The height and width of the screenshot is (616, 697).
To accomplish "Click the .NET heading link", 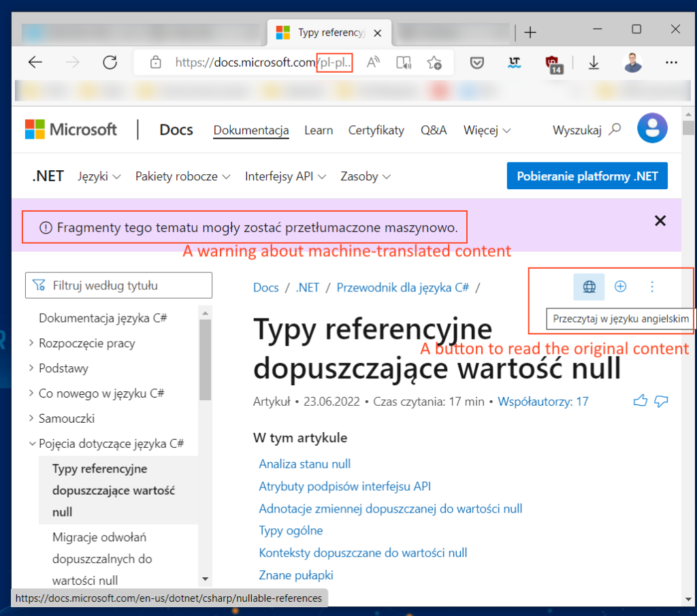I will tap(48, 176).
